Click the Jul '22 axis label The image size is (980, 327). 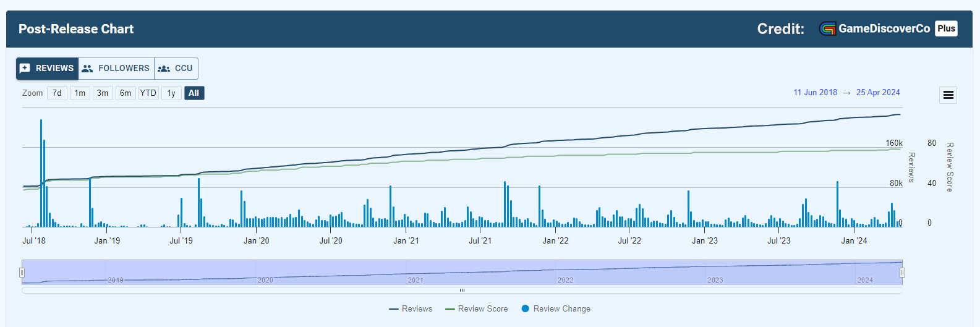629,241
